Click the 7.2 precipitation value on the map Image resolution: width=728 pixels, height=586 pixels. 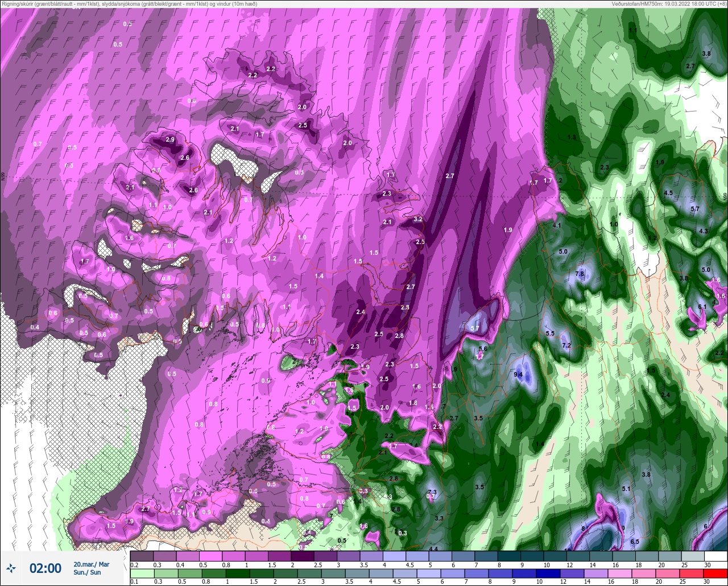(x=566, y=345)
